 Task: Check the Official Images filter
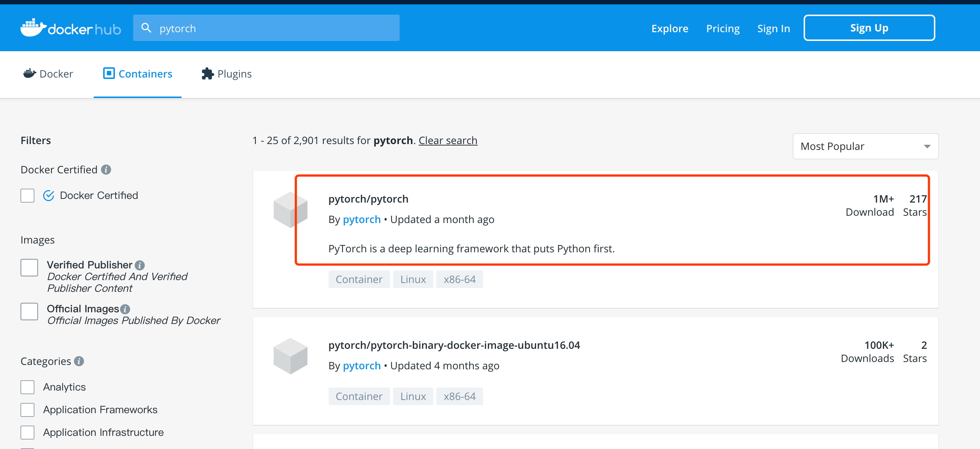(x=29, y=312)
